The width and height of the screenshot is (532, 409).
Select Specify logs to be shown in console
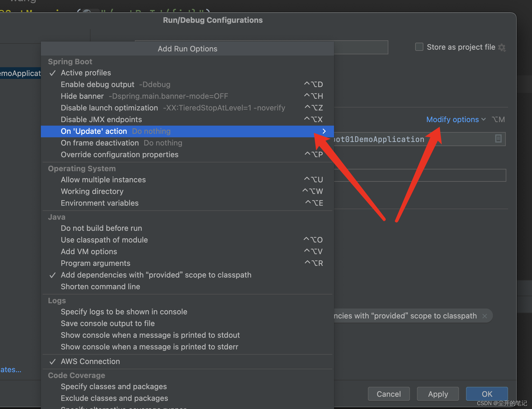click(x=187, y=312)
